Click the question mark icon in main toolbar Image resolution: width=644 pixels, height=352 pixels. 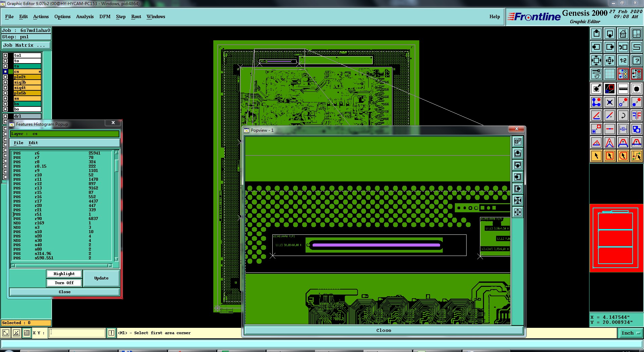[x=637, y=60]
